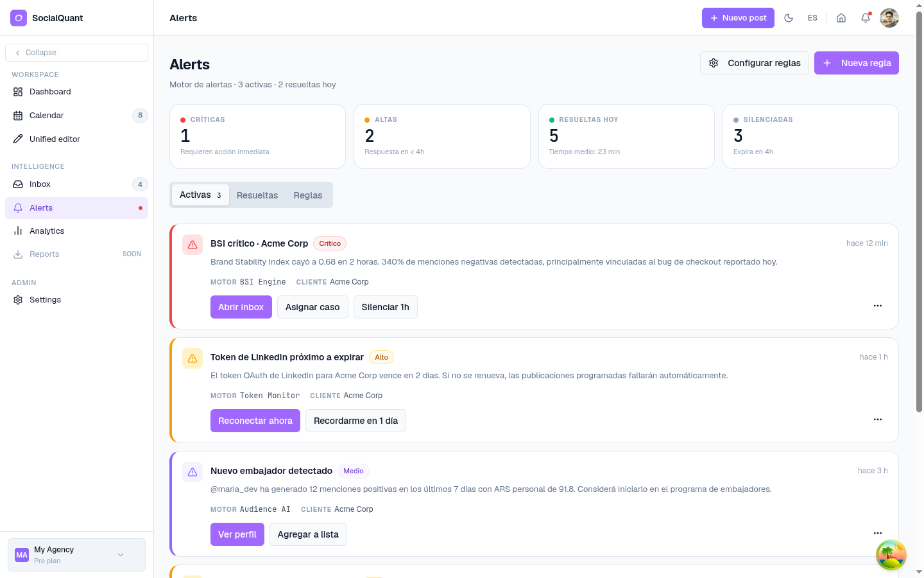Switch to Resueltas tab

pyautogui.click(x=257, y=195)
